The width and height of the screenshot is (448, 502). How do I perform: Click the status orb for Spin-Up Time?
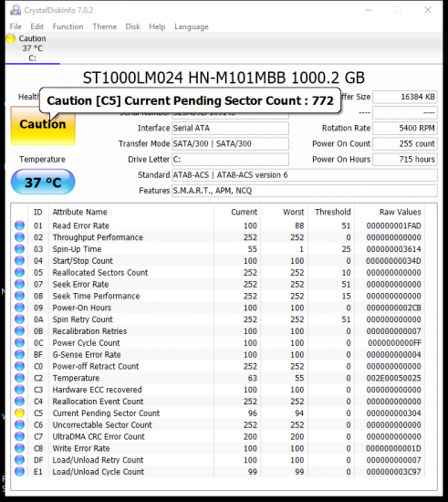19,249
